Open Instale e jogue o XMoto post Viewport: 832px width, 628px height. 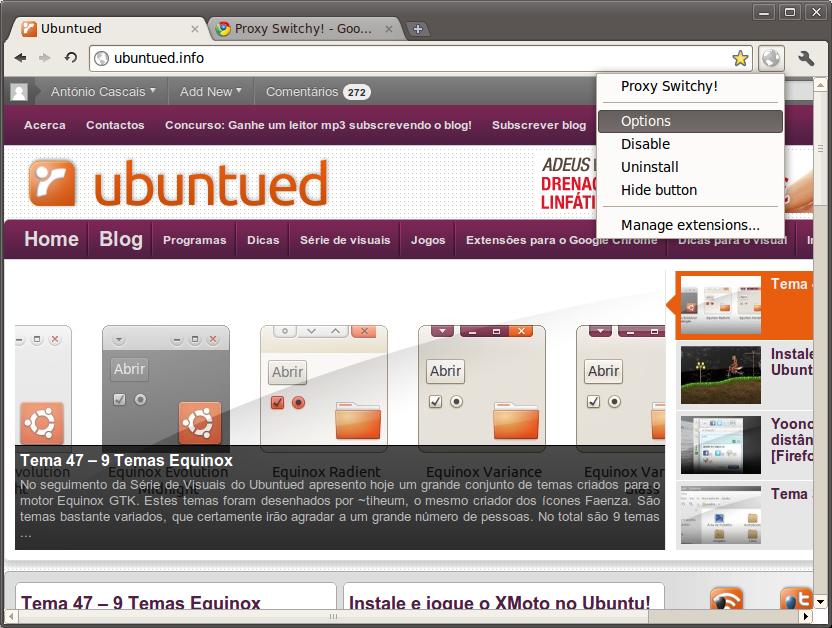[x=499, y=603]
